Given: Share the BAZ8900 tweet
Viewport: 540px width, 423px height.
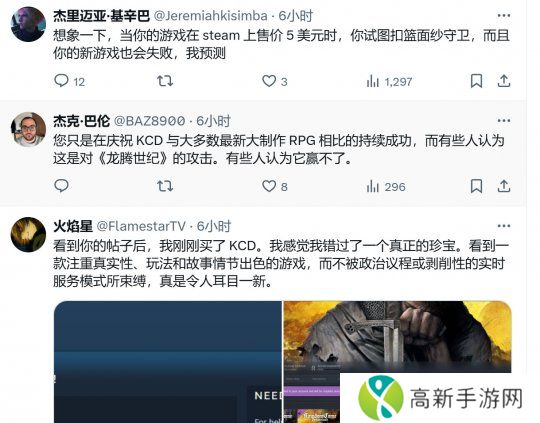Looking at the screenshot, I should pos(503,186).
